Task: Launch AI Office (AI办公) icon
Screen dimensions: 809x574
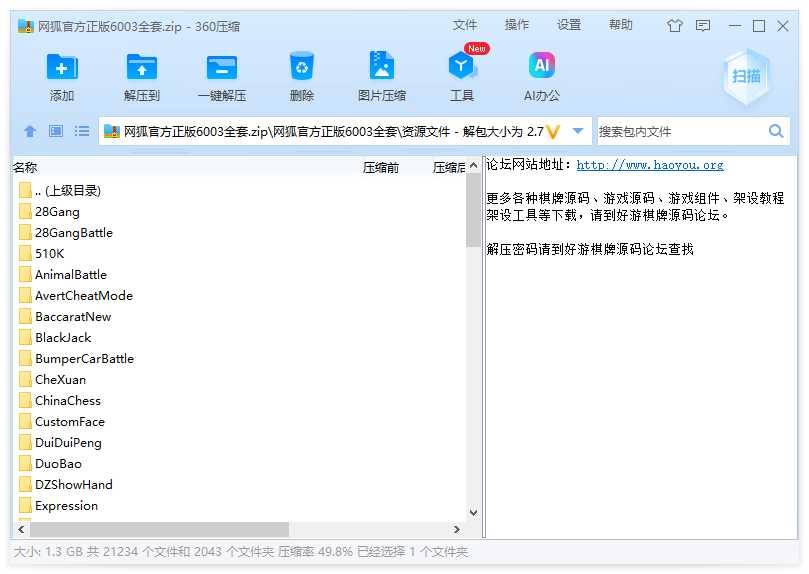Action: point(542,65)
